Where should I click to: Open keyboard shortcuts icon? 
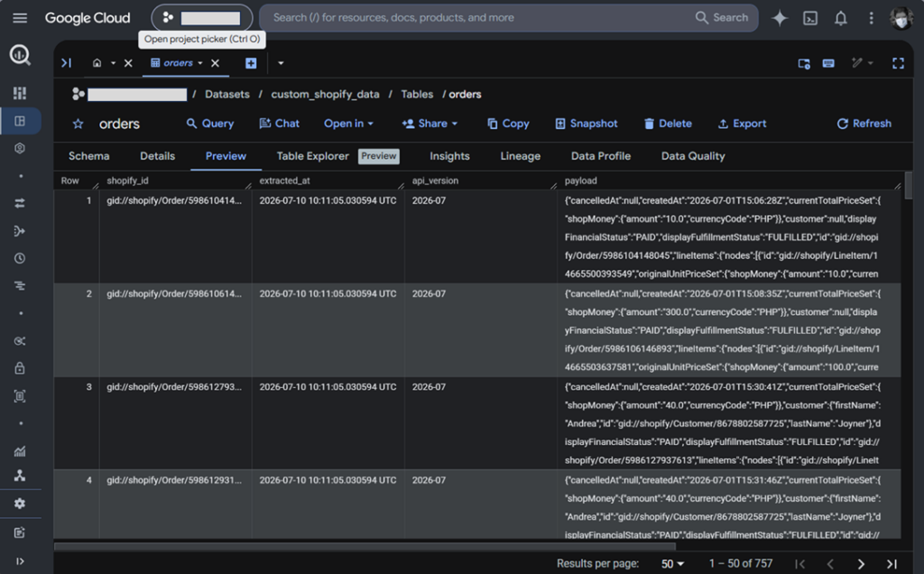pyautogui.click(x=828, y=63)
